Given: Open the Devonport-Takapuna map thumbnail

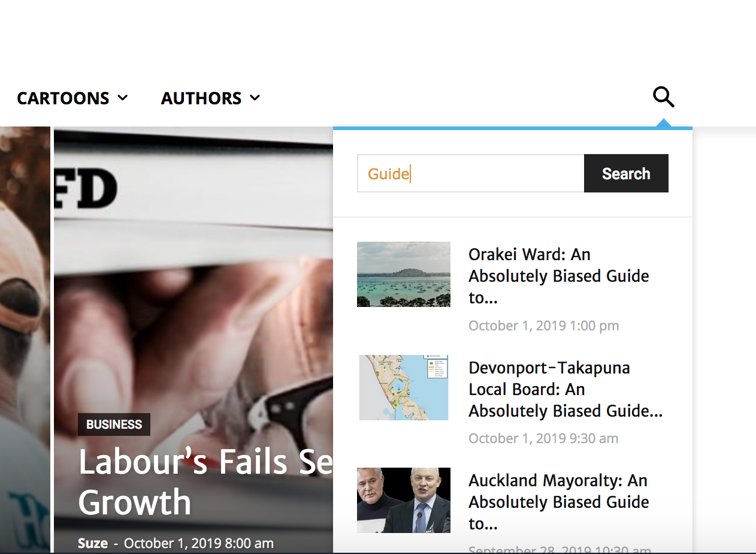Looking at the screenshot, I should point(404,387).
